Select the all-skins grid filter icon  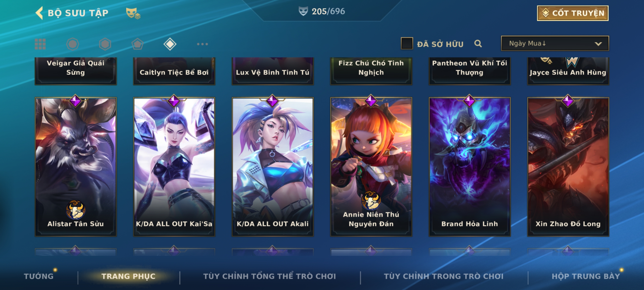[40, 44]
